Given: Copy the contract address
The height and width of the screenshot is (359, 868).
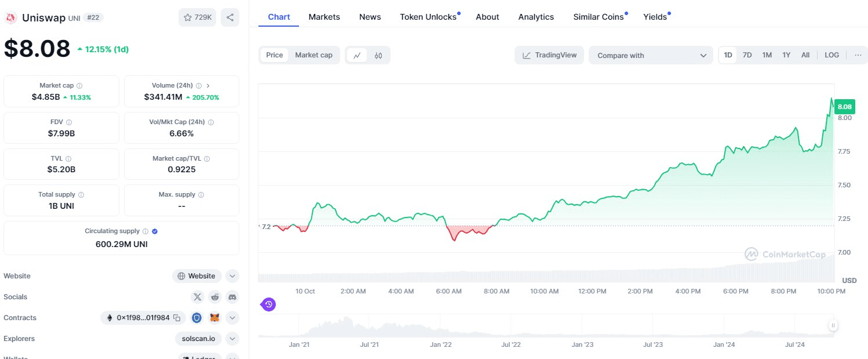Looking at the screenshot, I should [x=177, y=318].
